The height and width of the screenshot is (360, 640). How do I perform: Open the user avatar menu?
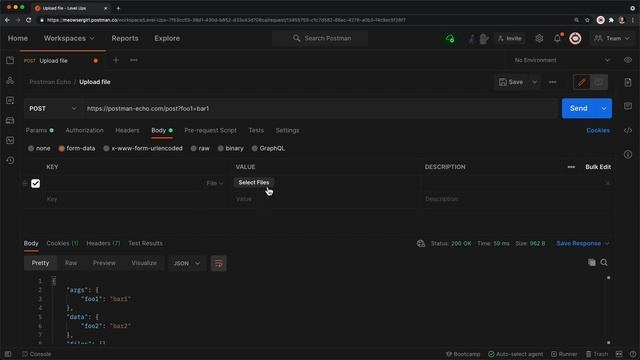(576, 38)
